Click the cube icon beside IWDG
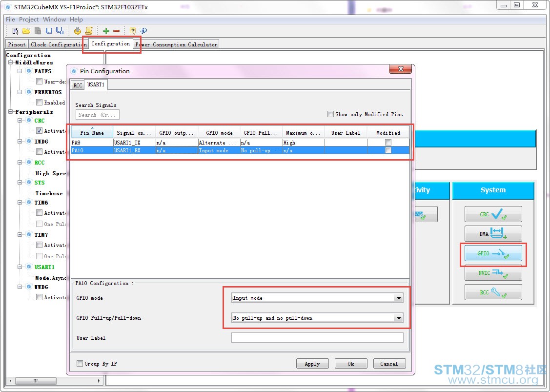This screenshot has height=392, width=550. 29,142
